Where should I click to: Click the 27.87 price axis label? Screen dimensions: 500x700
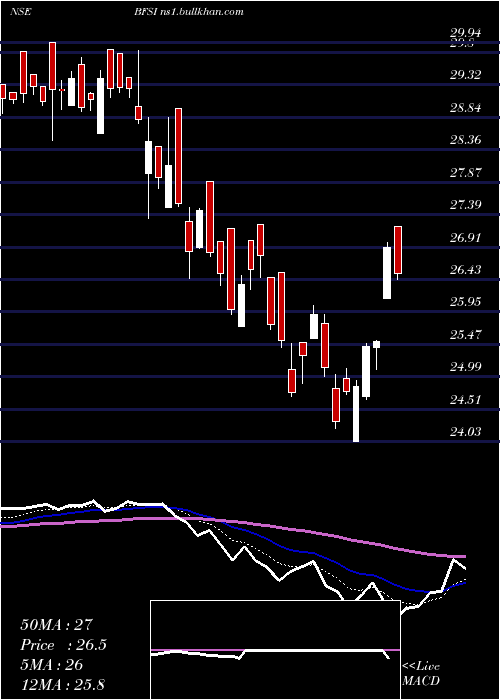pos(466,173)
